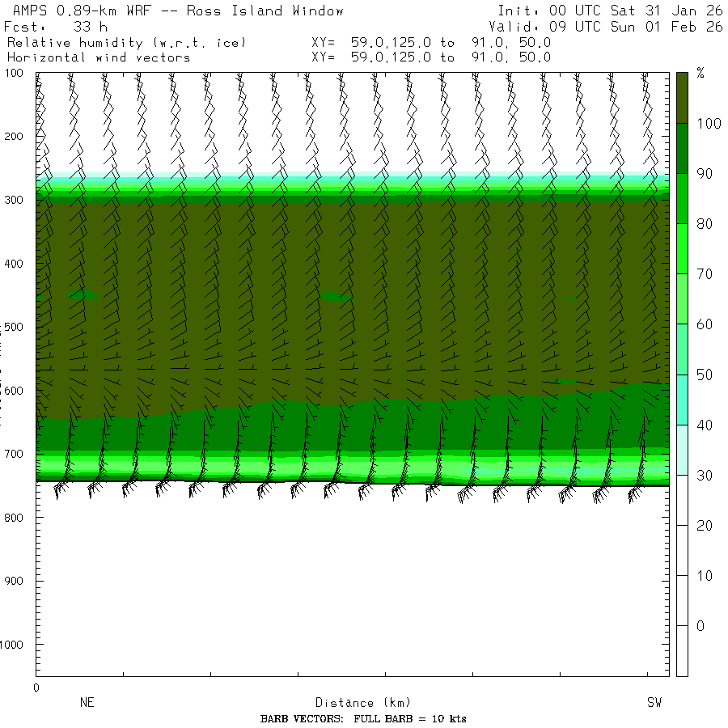Click the pale cyan 30–40 colorbar swatch

[682, 450]
